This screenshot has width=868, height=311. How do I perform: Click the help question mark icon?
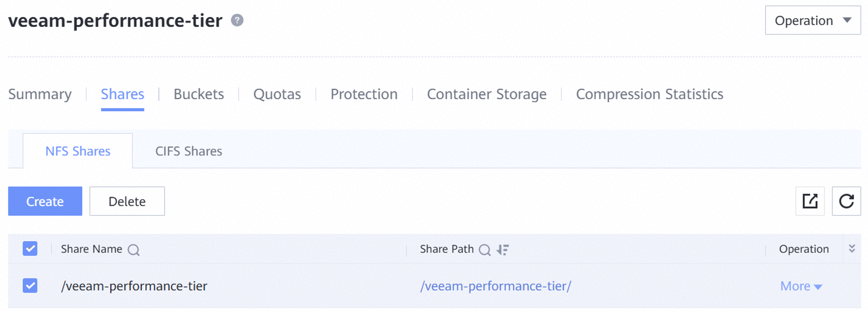tap(237, 20)
